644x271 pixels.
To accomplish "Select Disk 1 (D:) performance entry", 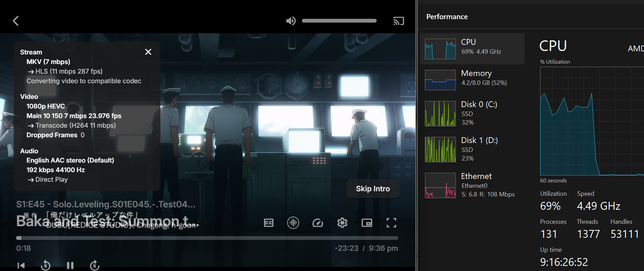I will point(472,149).
